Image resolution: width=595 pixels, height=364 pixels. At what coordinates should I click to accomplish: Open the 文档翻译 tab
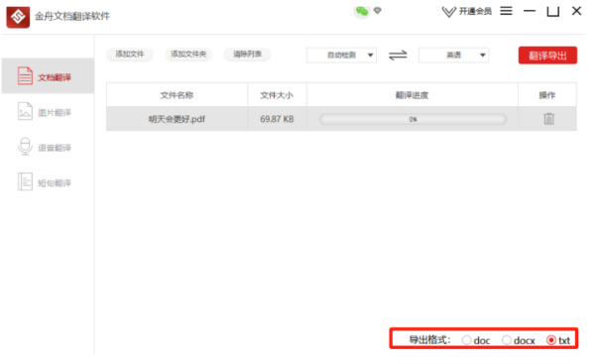click(x=48, y=76)
